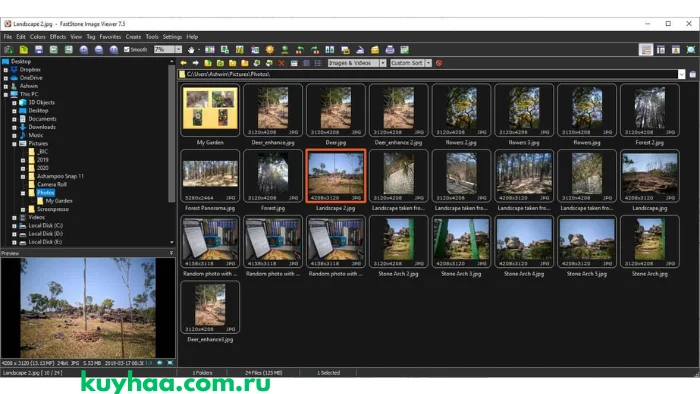Click the yellow Open file icon

click(24, 50)
